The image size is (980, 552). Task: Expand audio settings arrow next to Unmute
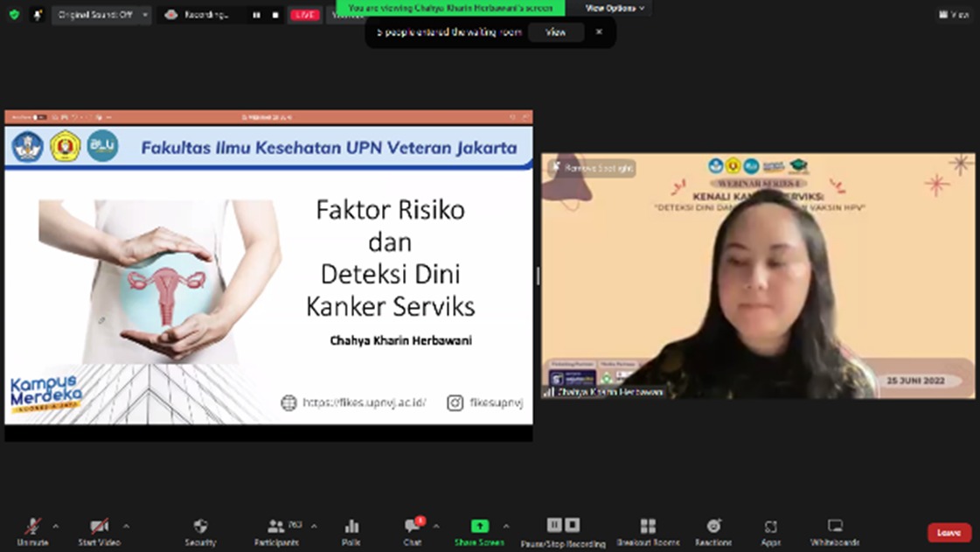point(56,527)
